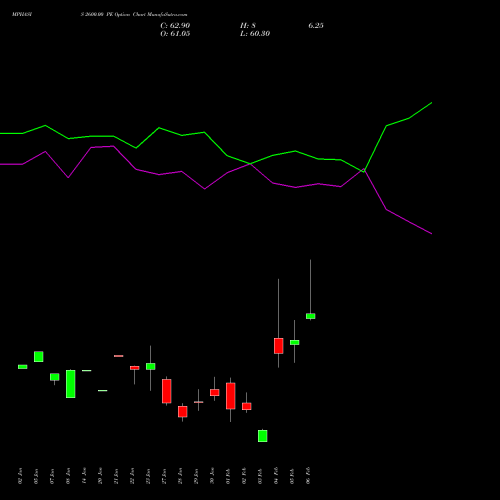The image size is (500, 500).
Task: Select the green candlestick above 02 Jan
Action: (x=23, y=367)
